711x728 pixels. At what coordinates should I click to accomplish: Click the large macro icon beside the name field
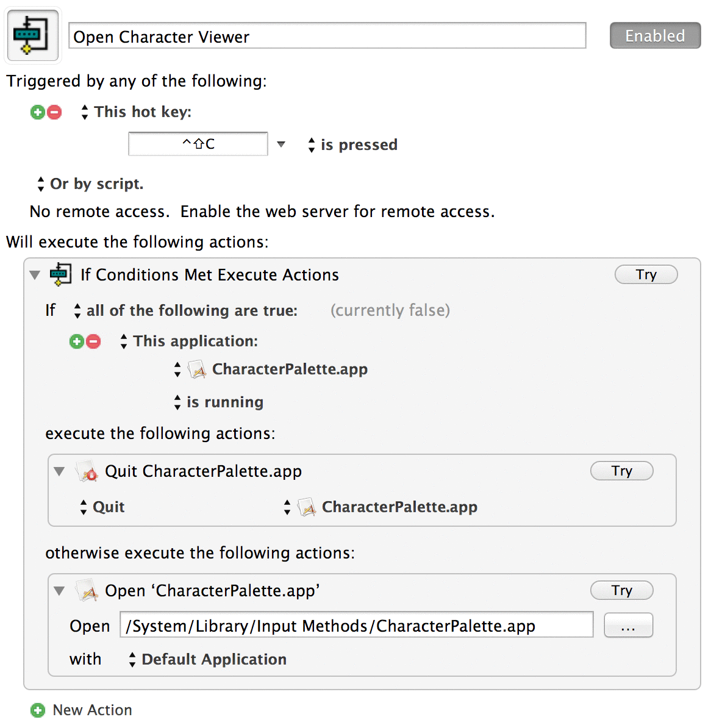click(x=32, y=35)
